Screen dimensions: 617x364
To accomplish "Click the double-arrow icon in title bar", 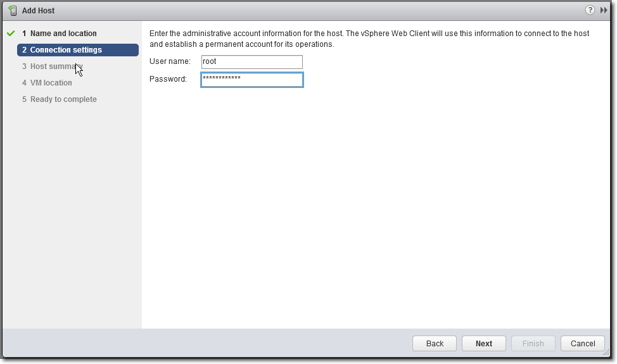I will click(x=604, y=10).
